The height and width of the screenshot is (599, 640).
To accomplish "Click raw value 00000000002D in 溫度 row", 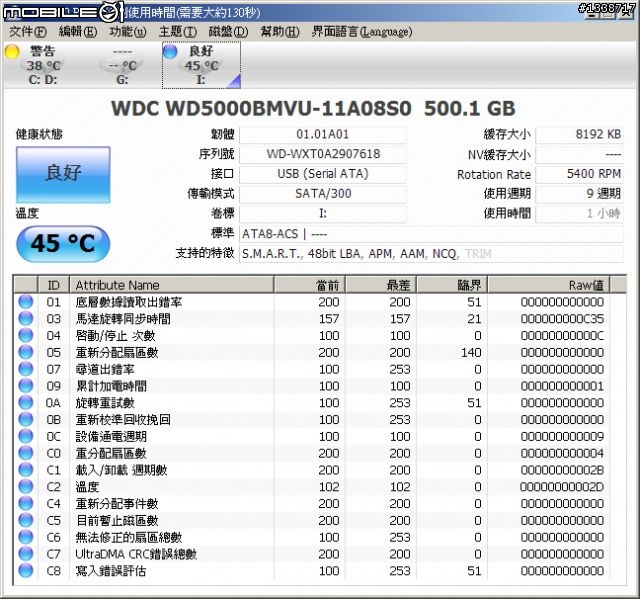I will [x=562, y=487].
